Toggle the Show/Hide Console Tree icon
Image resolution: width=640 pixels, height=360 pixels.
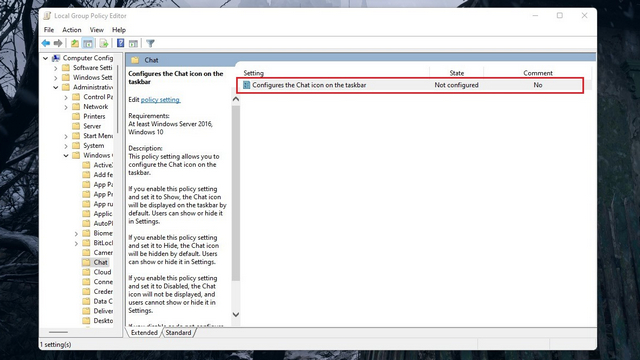coord(87,43)
